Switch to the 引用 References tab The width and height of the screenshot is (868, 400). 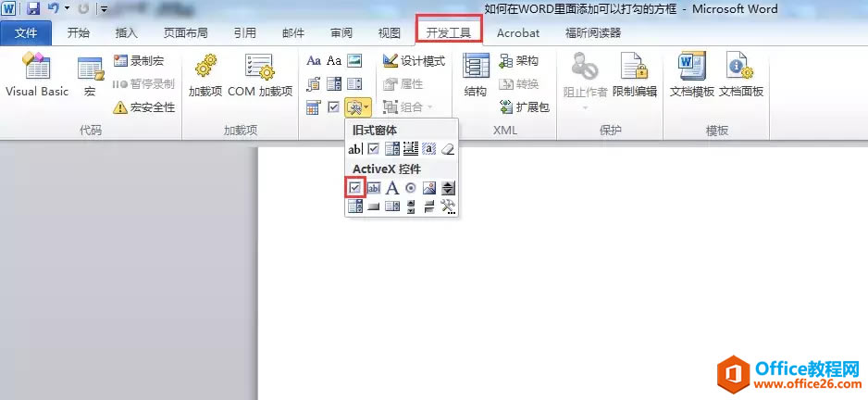[244, 33]
